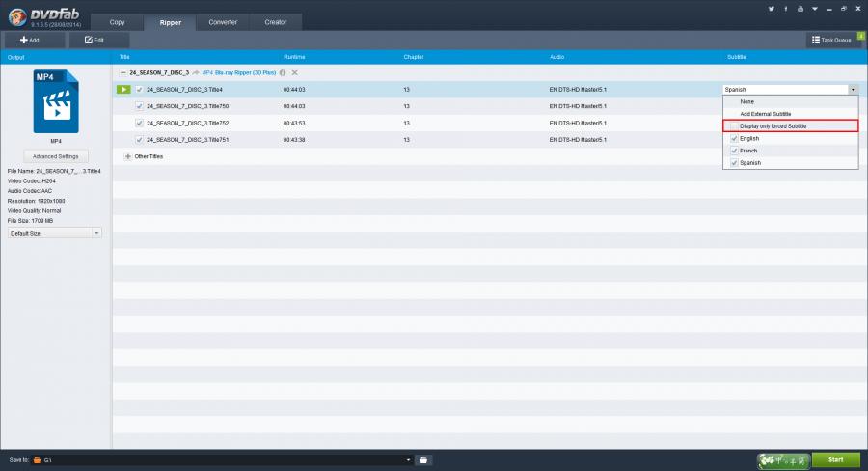Click the Runtime column header
The width and height of the screenshot is (868, 471).
click(x=294, y=57)
